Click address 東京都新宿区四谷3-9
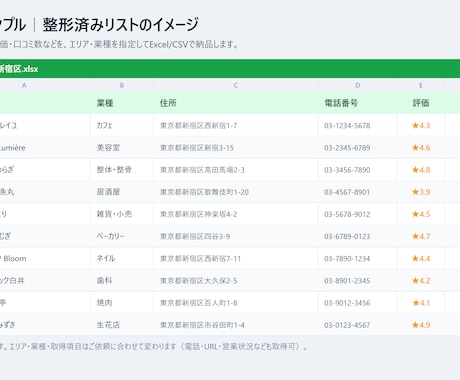Viewport: 460px width, 380px height. click(195, 236)
